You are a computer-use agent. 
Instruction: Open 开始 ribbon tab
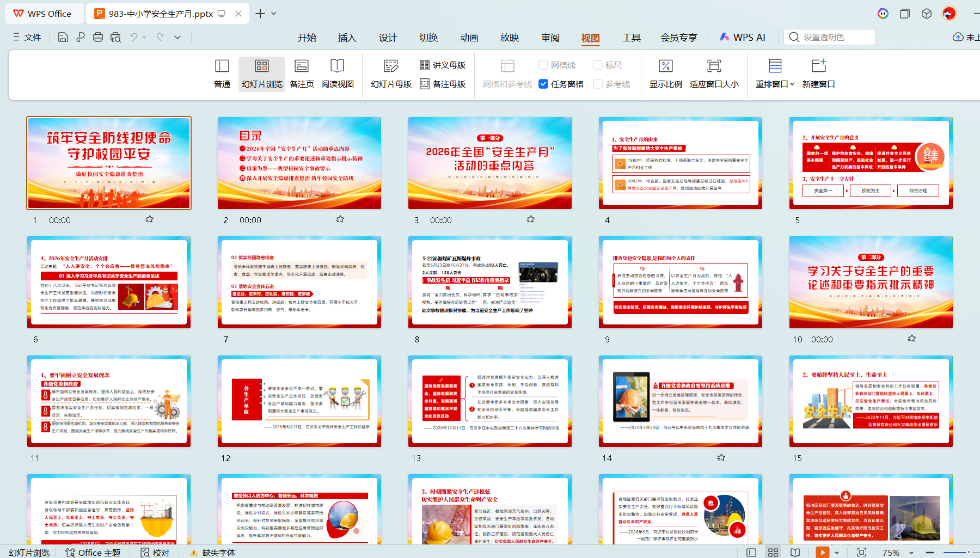point(307,37)
